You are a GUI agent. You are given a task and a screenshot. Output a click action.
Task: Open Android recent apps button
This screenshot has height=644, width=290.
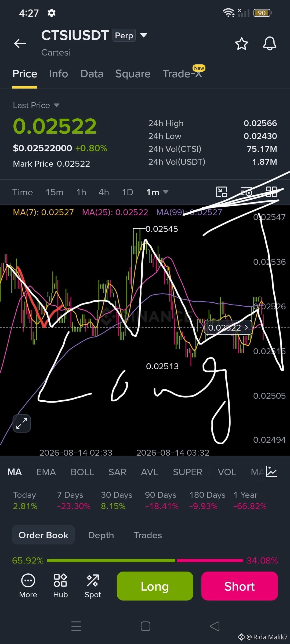tap(76, 626)
